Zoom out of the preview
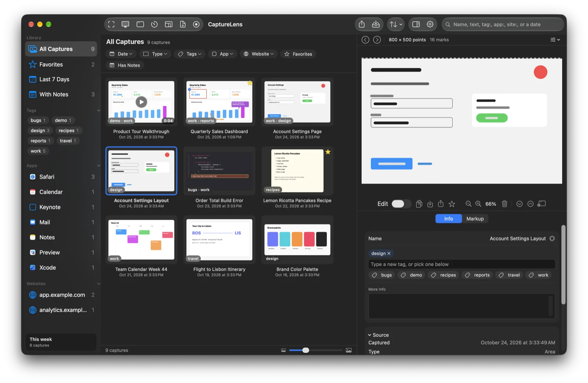 (468, 204)
